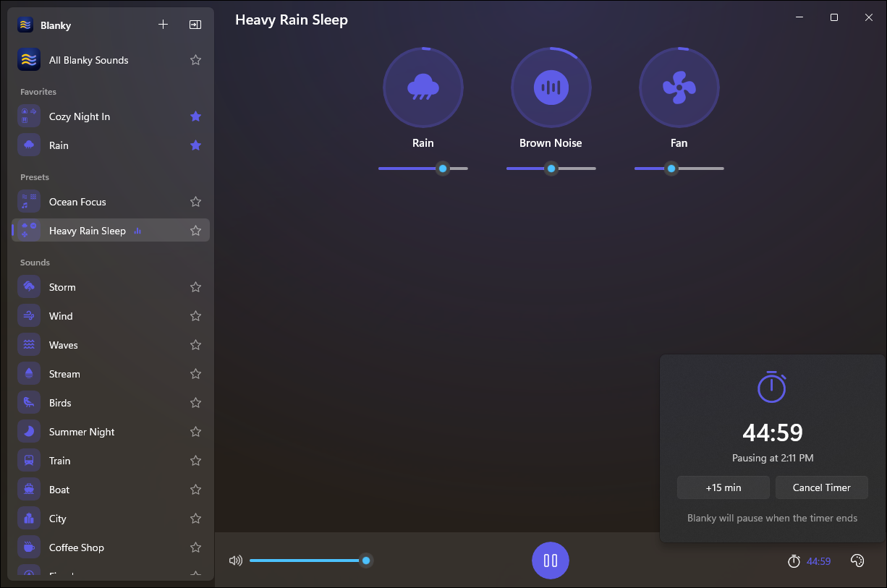Toggle the Fan sound button
887x588 pixels.
679,88
